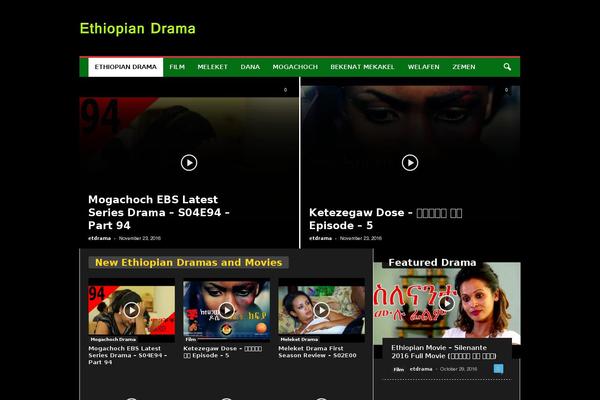
Task: Play the Mogachoch S04E94 featured video
Action: coord(189,163)
